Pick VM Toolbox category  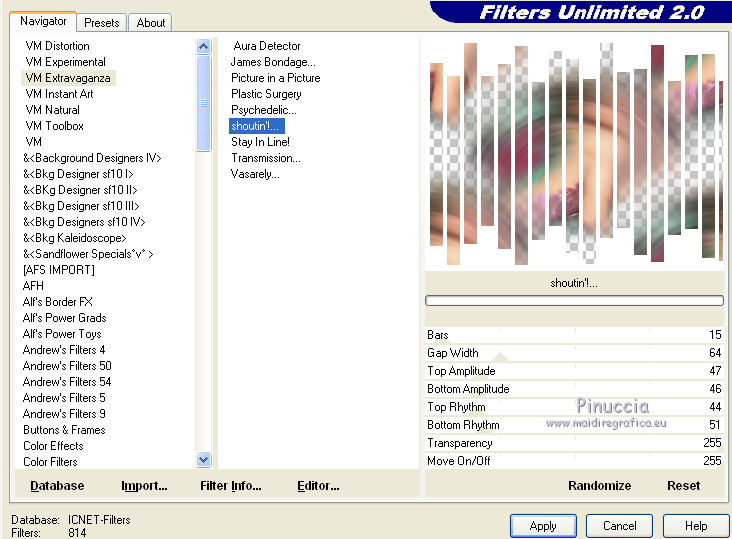click(x=55, y=126)
